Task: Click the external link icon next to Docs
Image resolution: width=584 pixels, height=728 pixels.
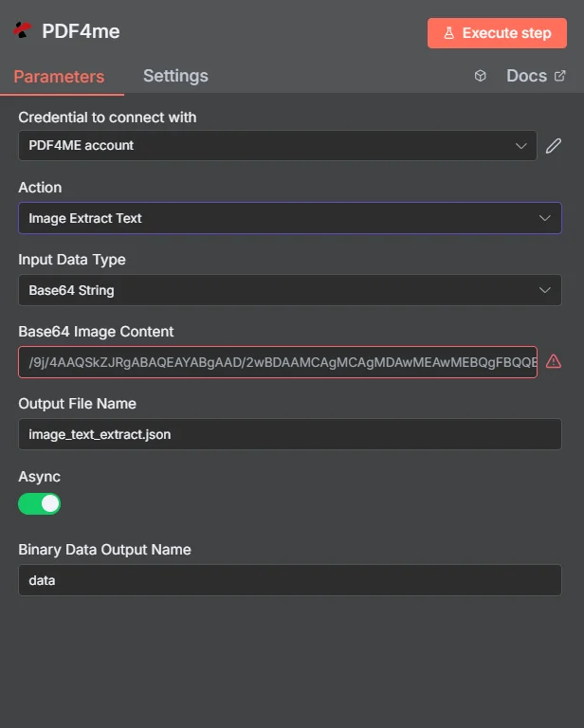Action: pos(560,76)
